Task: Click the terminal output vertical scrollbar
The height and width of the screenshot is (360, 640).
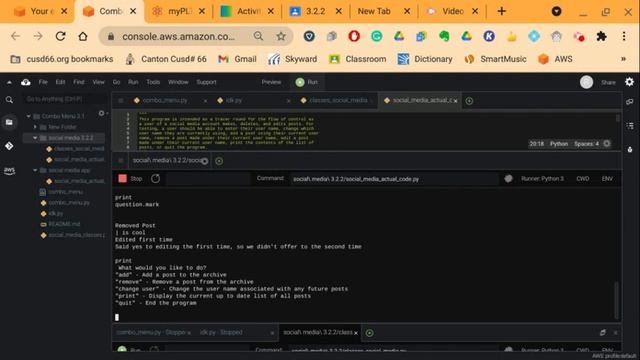Action: pyautogui.click(x=616, y=300)
